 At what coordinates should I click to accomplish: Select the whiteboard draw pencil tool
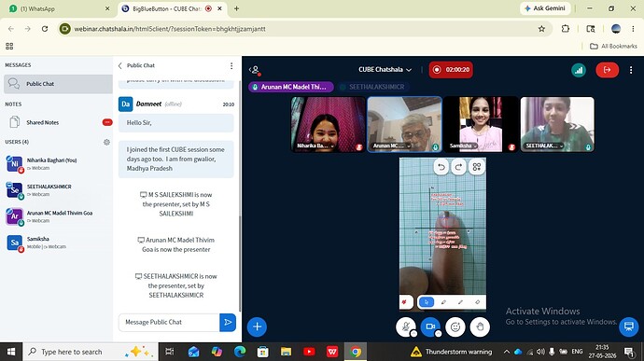coord(443,302)
